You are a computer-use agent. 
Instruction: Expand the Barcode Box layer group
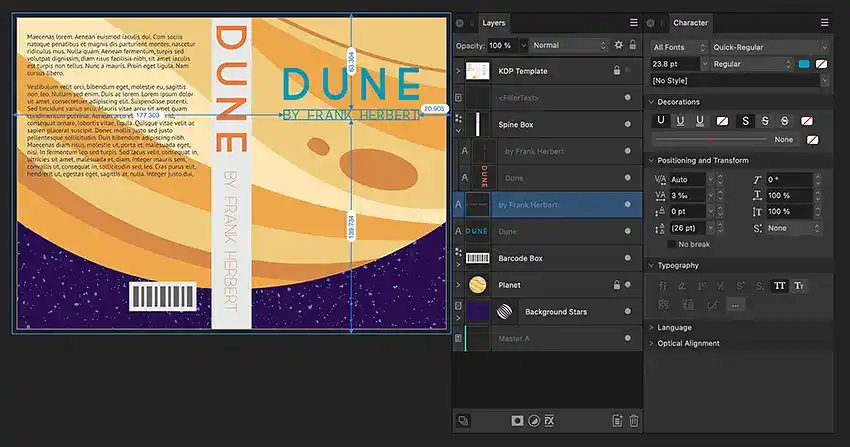[x=458, y=264]
